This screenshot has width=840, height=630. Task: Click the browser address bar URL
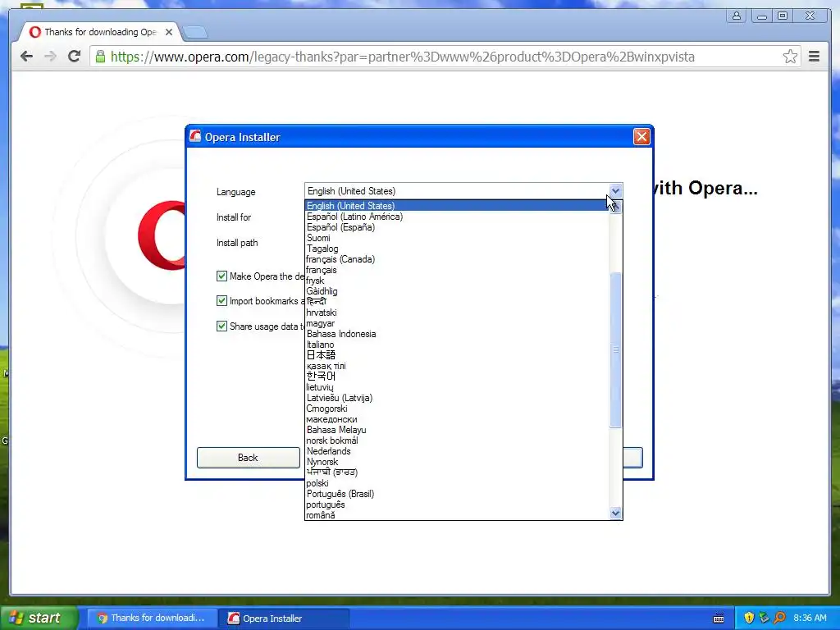(x=402, y=57)
